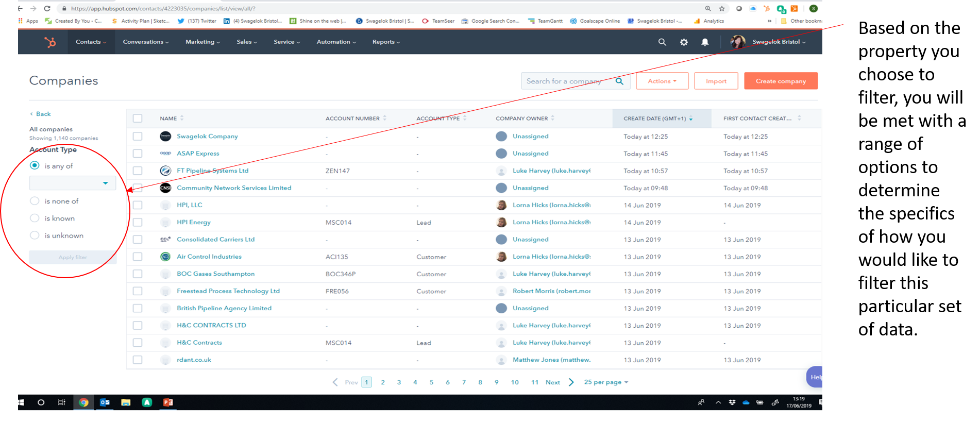Sort by the Account Number column
Image resolution: width=980 pixels, height=422 pixels.
(356, 119)
